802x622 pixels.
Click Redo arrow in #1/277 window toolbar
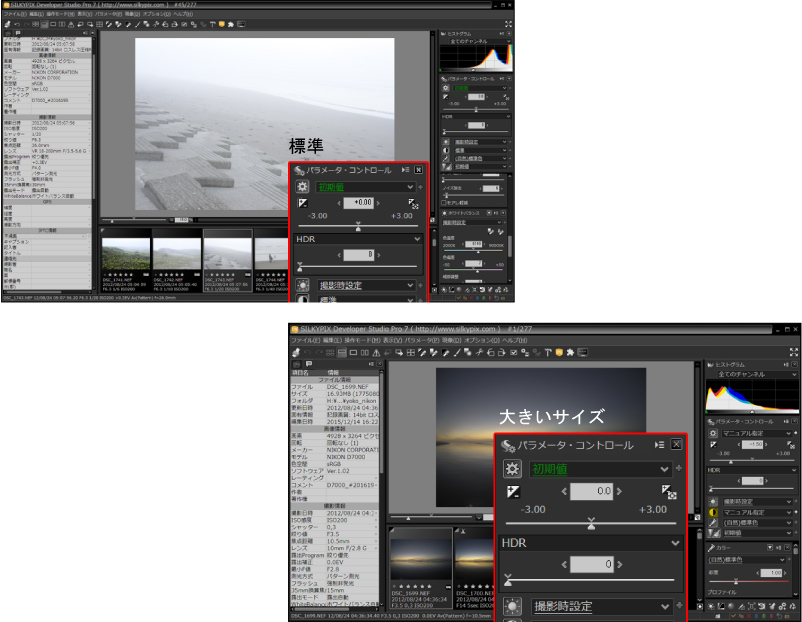[319, 352]
